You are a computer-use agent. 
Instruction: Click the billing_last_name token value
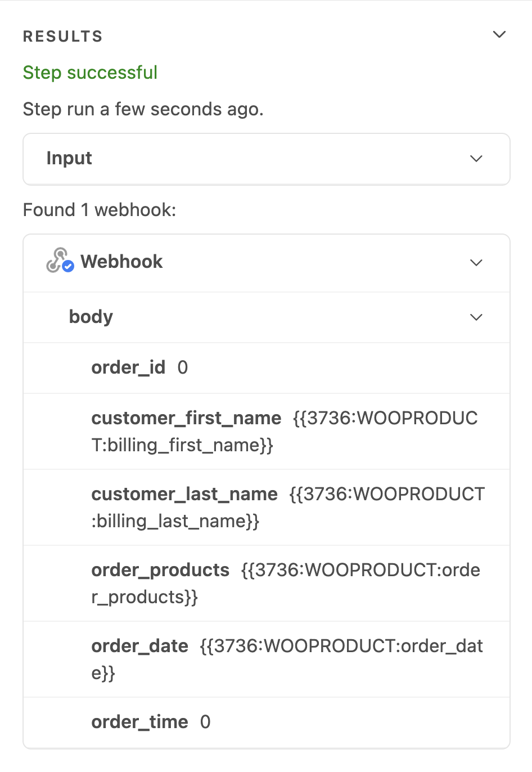[386, 495]
